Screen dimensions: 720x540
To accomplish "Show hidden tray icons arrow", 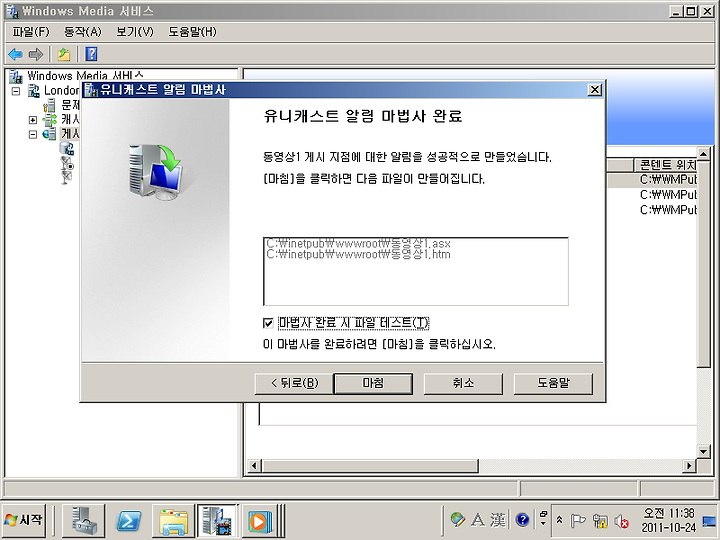I will [x=559, y=520].
